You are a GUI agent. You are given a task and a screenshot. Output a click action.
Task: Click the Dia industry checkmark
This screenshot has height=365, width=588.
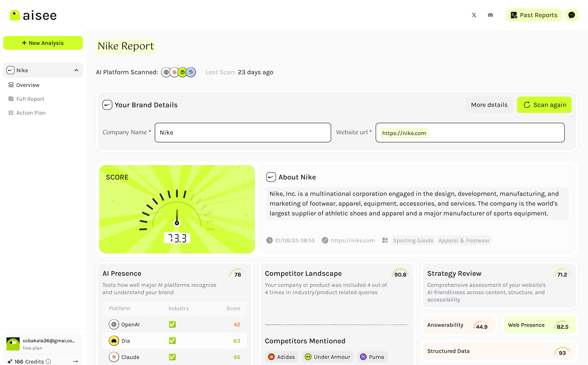[x=172, y=341]
